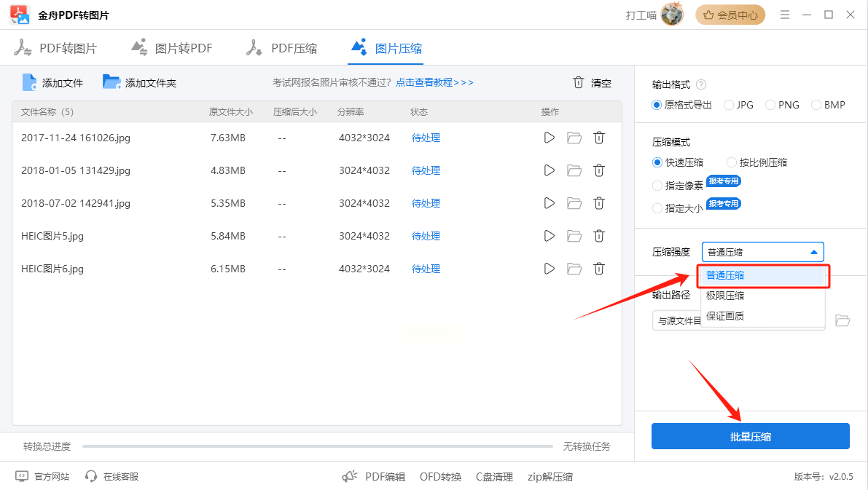Viewport: 868px width, 490px height.
Task: Switch to the PDF转图片 tab
Action: [x=56, y=49]
